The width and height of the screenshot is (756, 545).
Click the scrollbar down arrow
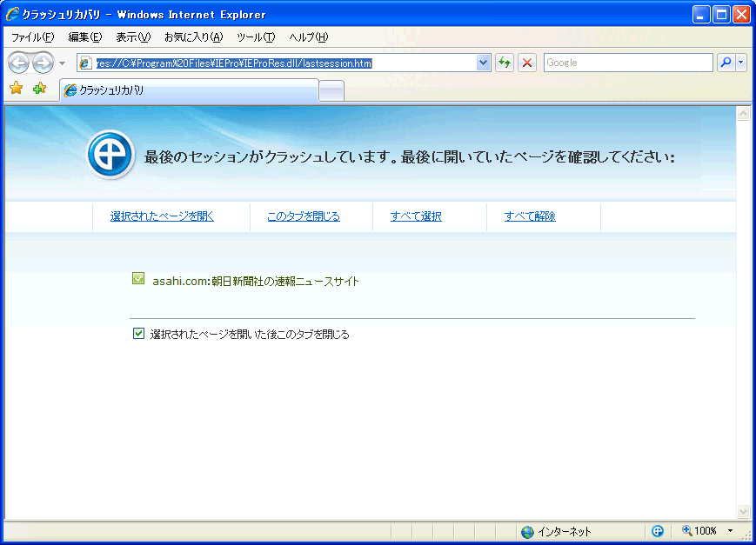(x=744, y=511)
